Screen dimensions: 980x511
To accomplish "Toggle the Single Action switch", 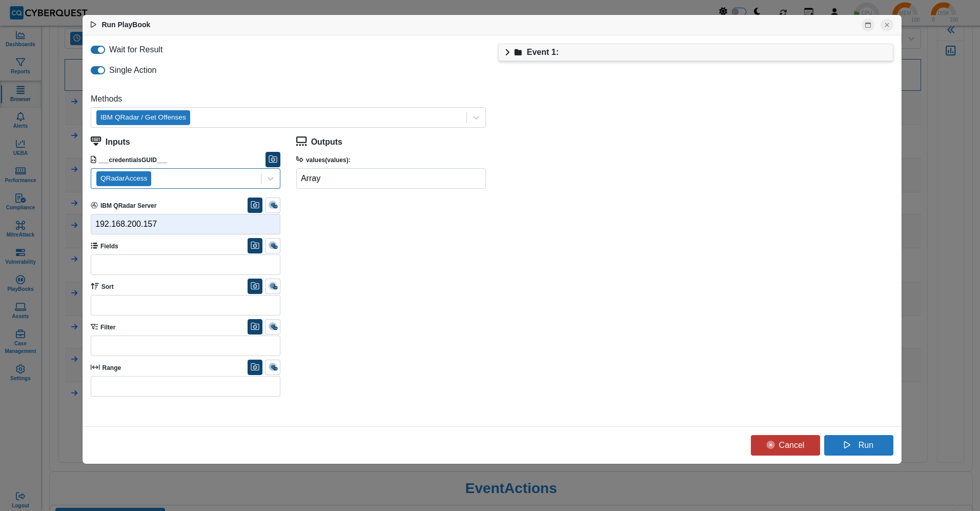I will tap(98, 70).
